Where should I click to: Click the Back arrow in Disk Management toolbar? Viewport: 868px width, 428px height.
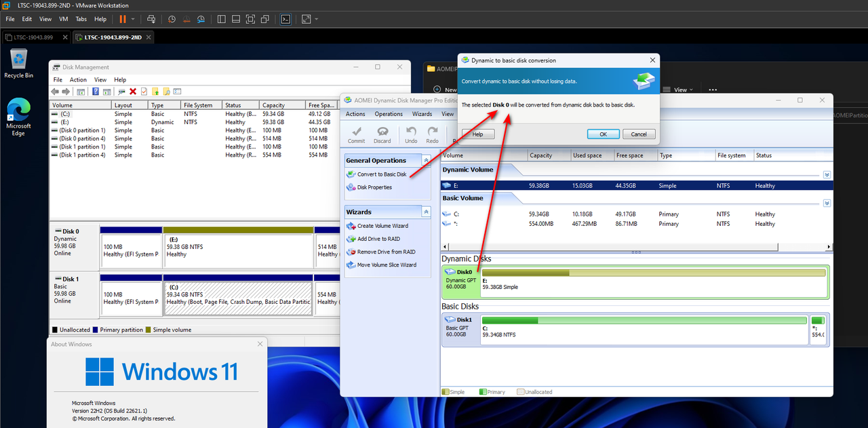point(56,92)
